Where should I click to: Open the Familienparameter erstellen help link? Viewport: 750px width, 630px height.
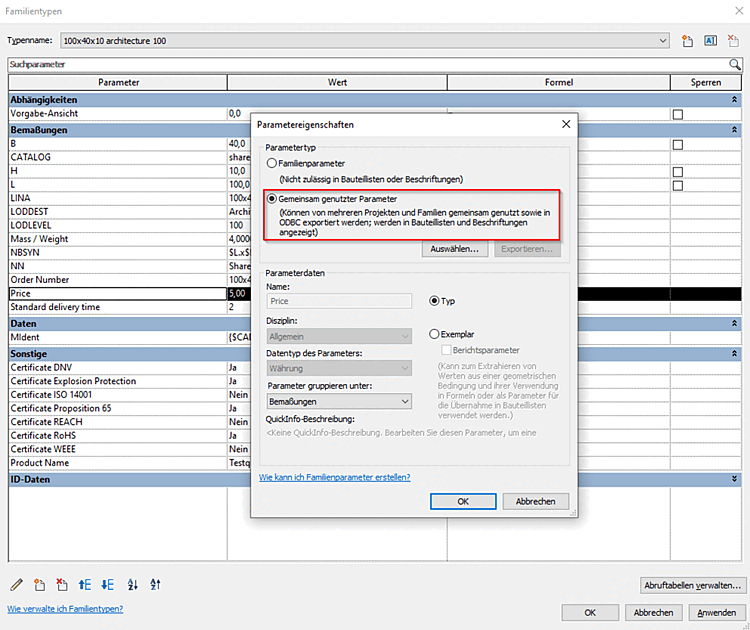tap(334, 477)
